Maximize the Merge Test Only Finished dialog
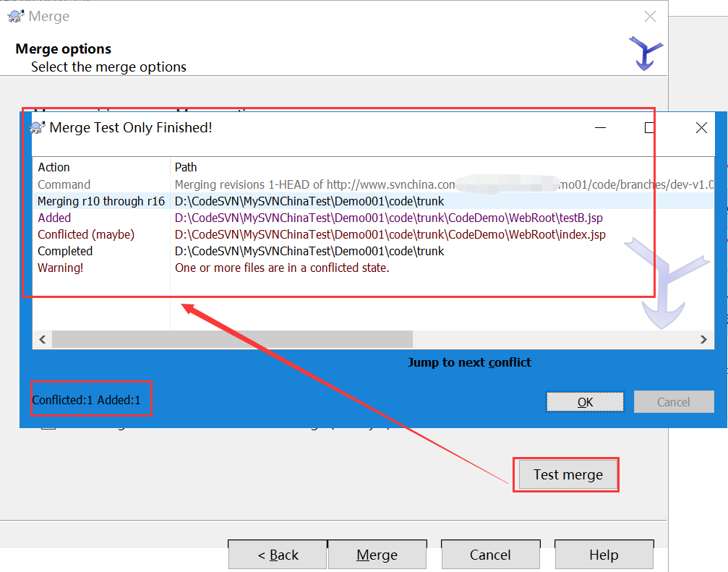Viewport: 728px width, 572px height. click(650, 128)
